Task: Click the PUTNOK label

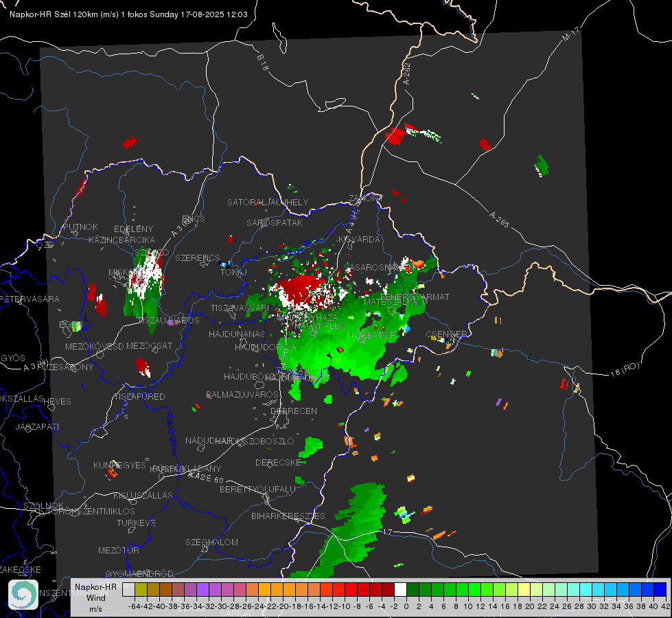Action: 80,227
